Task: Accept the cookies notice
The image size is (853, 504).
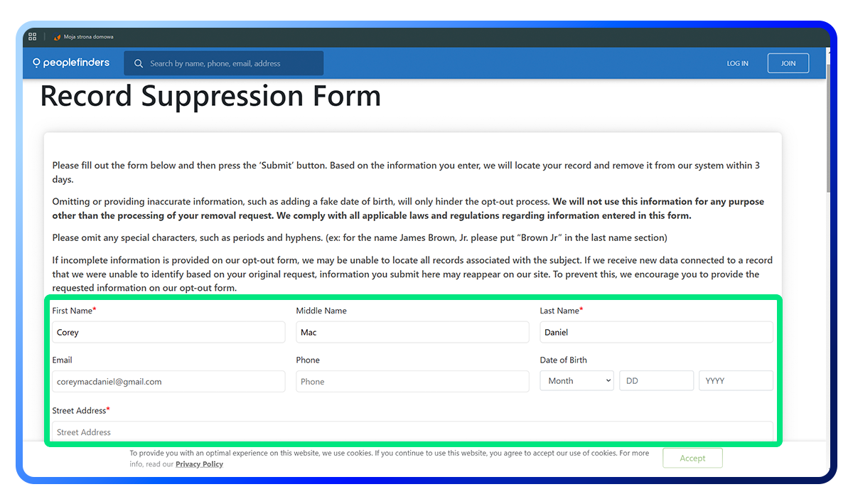Action: coord(692,458)
